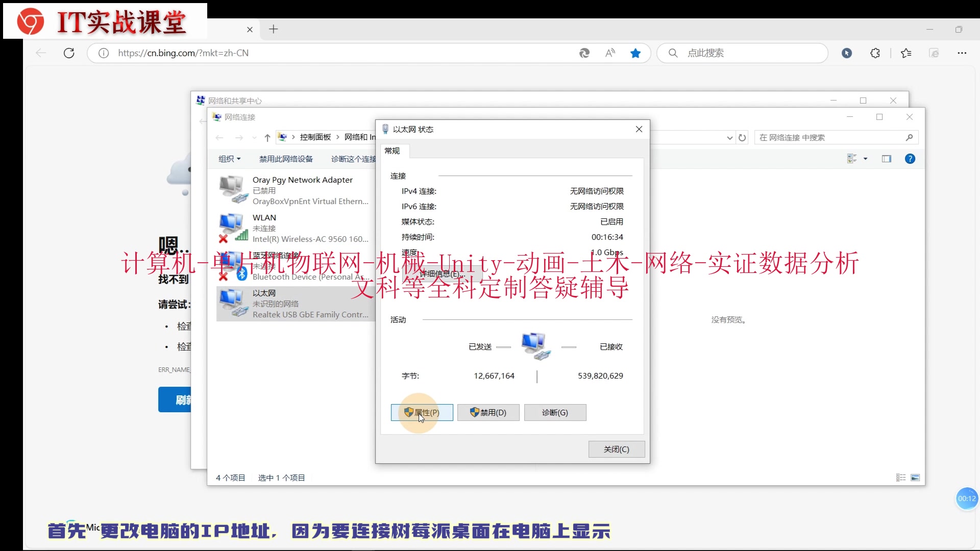Click the 00:12 recording timer bubble
The image size is (980, 551).
[x=966, y=498]
